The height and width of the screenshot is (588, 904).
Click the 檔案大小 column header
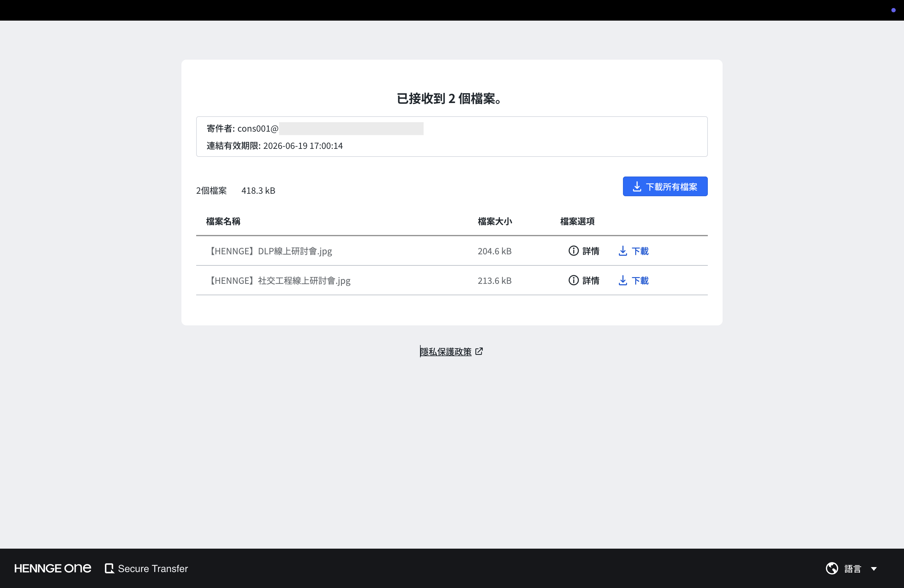coord(495,221)
